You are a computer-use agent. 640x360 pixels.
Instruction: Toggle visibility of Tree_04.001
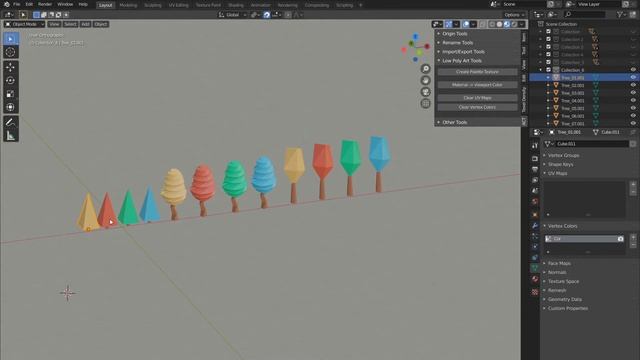pos(633,101)
